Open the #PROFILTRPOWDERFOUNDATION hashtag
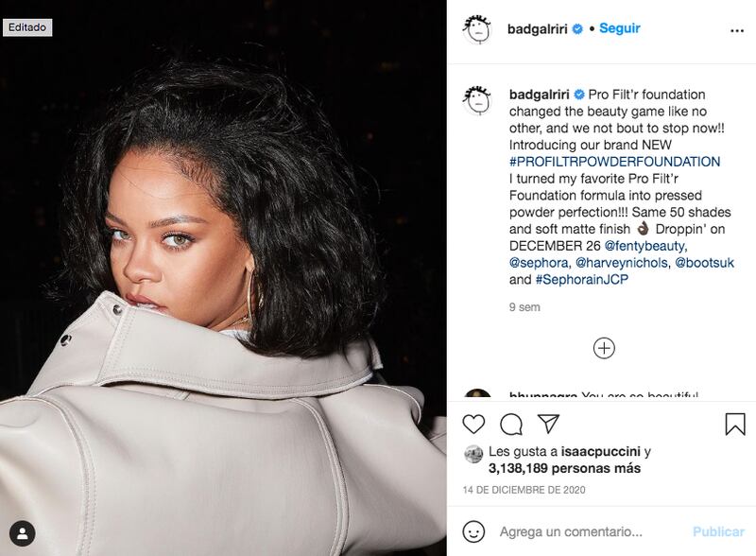Screen dimensions: 756x556 615,161
